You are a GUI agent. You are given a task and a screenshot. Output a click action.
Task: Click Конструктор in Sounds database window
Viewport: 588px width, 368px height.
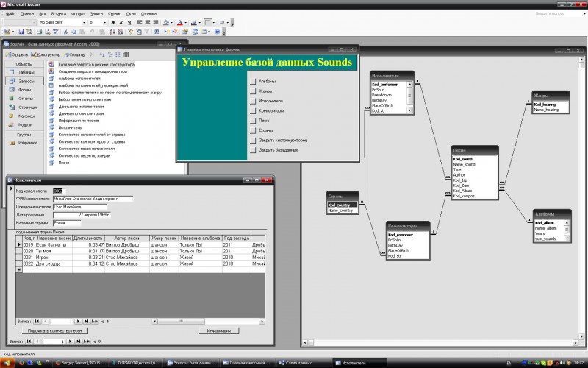[x=46, y=54]
